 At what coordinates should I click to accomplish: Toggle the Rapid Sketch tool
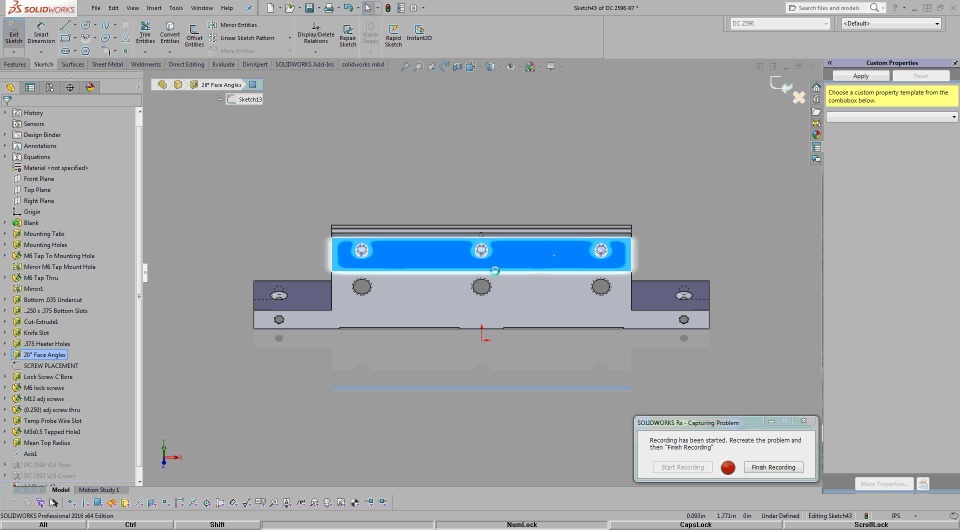pos(393,36)
